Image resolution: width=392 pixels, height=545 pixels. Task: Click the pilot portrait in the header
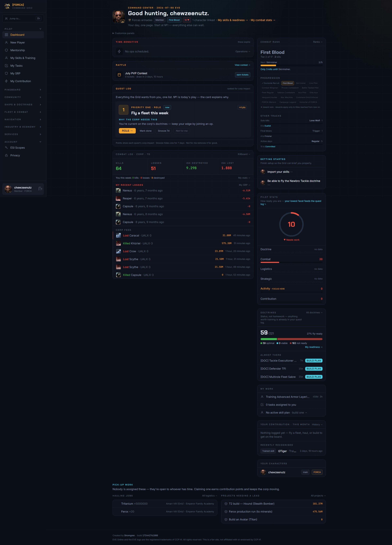pos(119,17)
